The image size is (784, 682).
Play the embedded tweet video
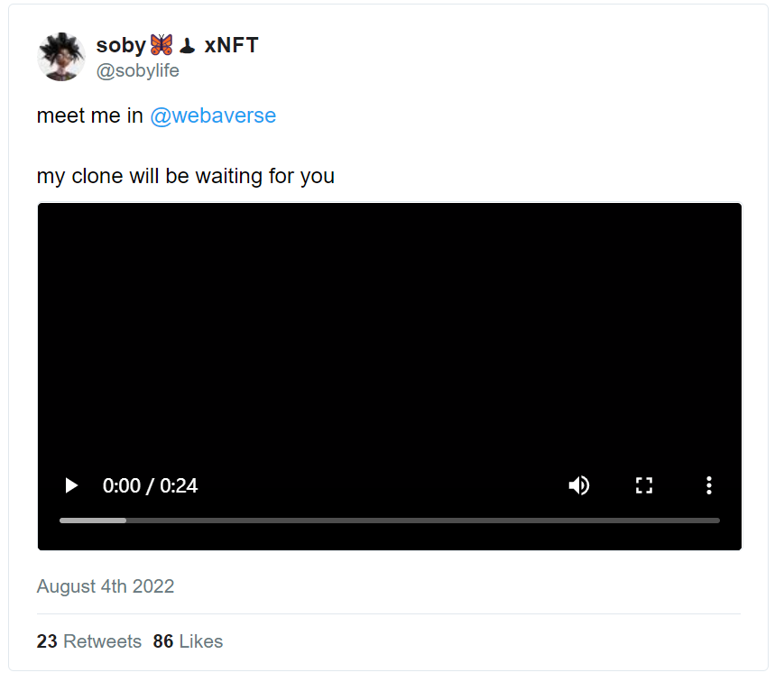coord(71,486)
